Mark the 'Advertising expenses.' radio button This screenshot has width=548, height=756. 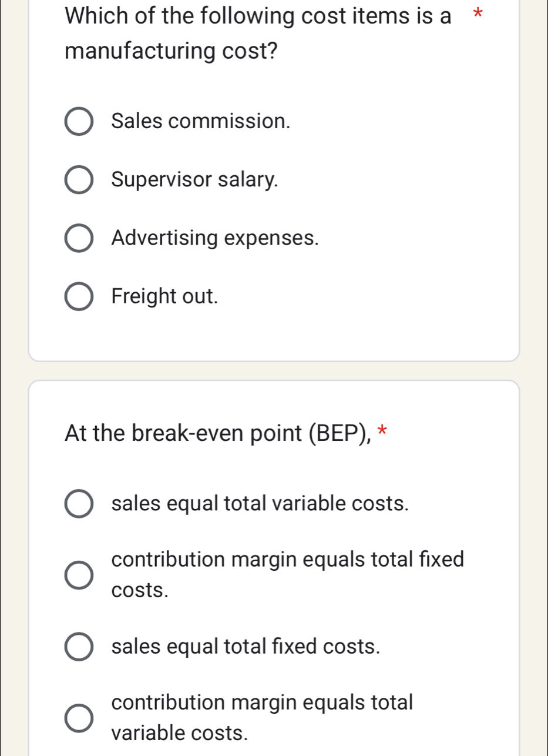78,238
